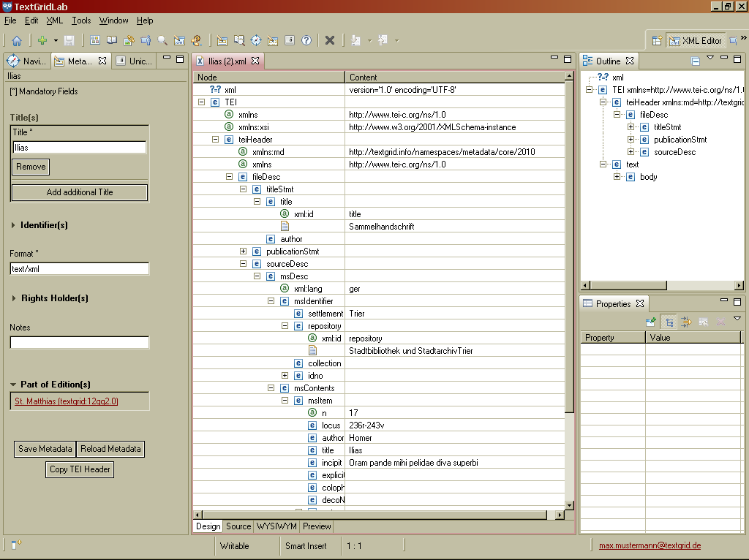Open the XML menu

(54, 20)
